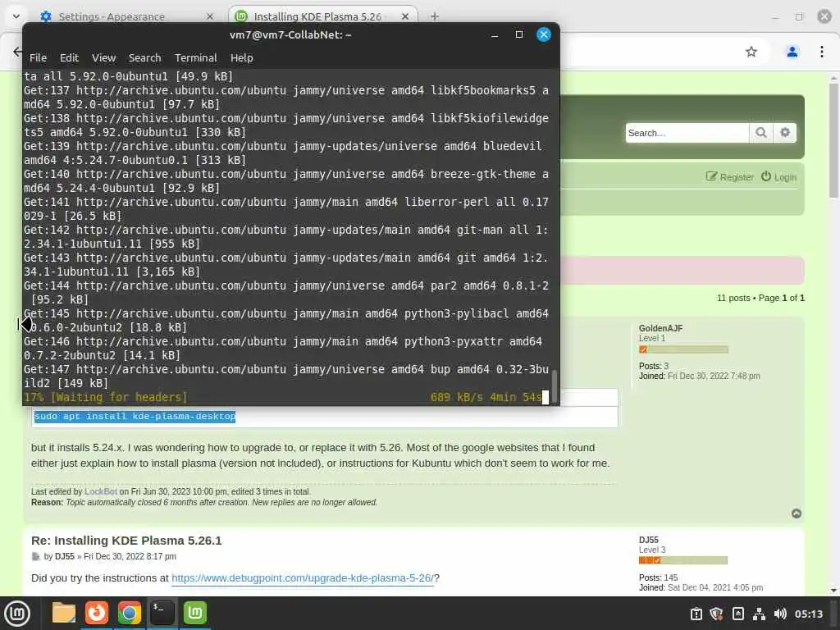
Task: Maximize the terminal window
Action: (518, 34)
